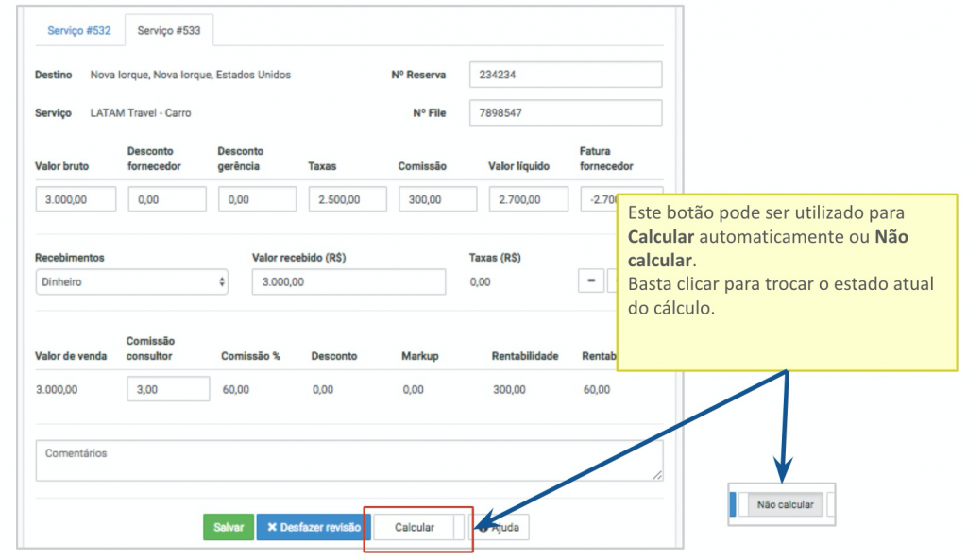Screen dimensions: 967x560
Task: Click the Valor bruto field 3.000,00
Action: [x=76, y=200]
